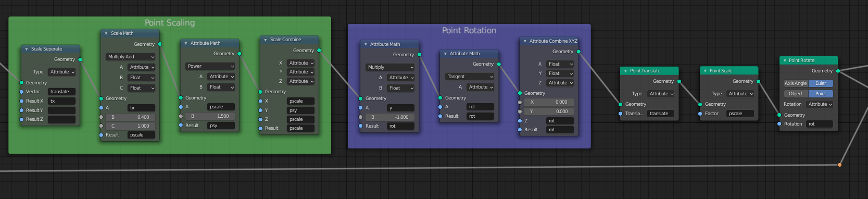The height and width of the screenshot is (199, 868).
Task: Click the Vector field containing translate
Action: tap(62, 92)
